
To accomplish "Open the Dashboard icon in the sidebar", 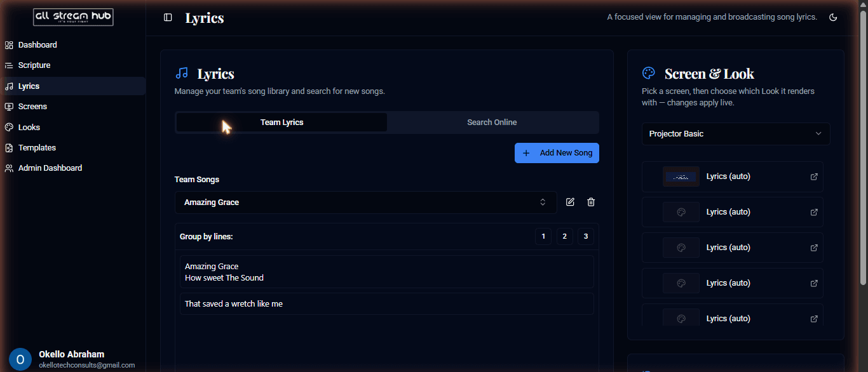I will click(x=9, y=45).
